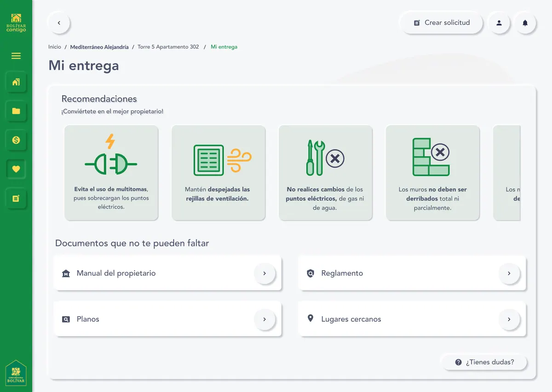Click the ¿Tienes dudas? help button
The width and height of the screenshot is (552, 392).
tap(484, 362)
